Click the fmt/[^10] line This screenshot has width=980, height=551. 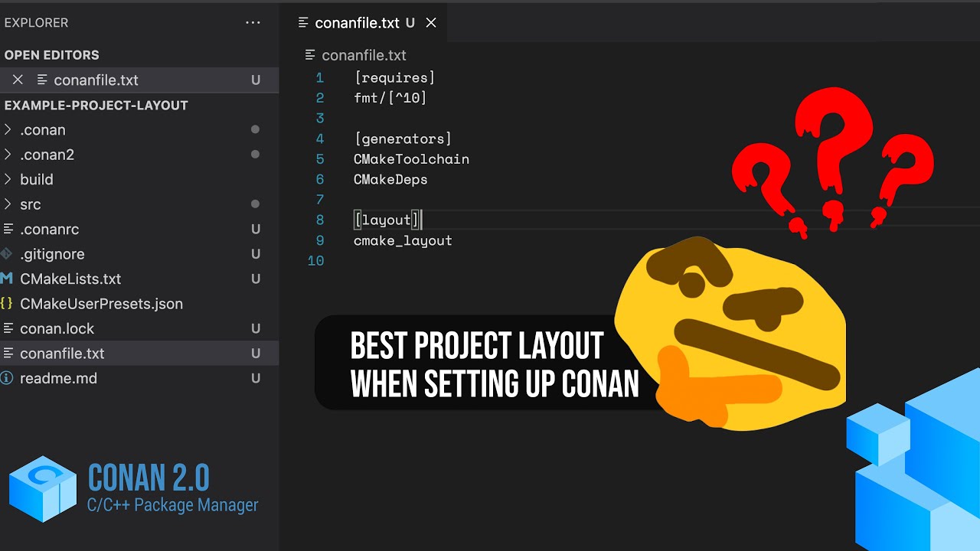[390, 98]
